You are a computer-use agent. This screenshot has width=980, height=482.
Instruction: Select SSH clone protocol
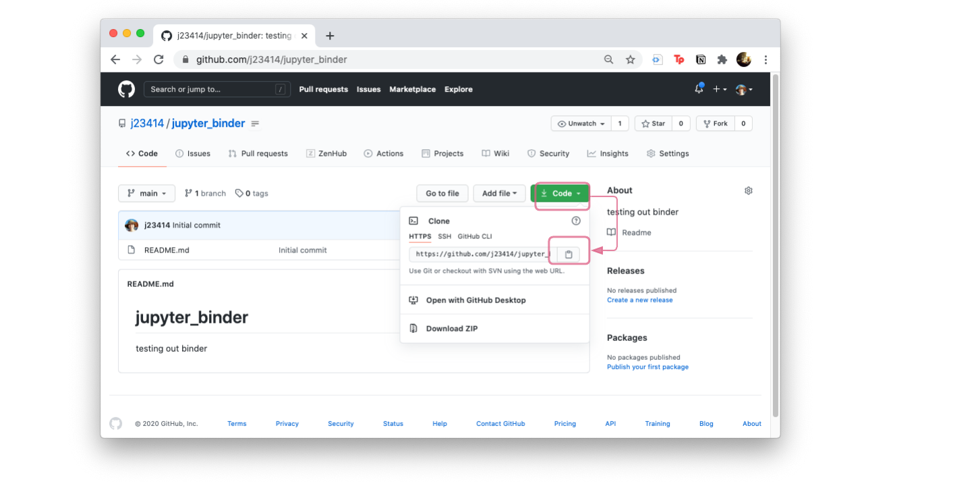[x=444, y=236]
